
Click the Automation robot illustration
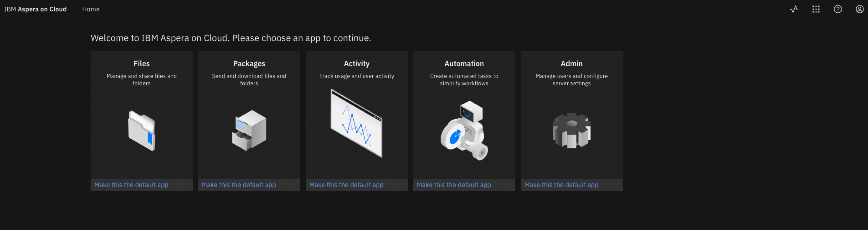[x=464, y=131]
